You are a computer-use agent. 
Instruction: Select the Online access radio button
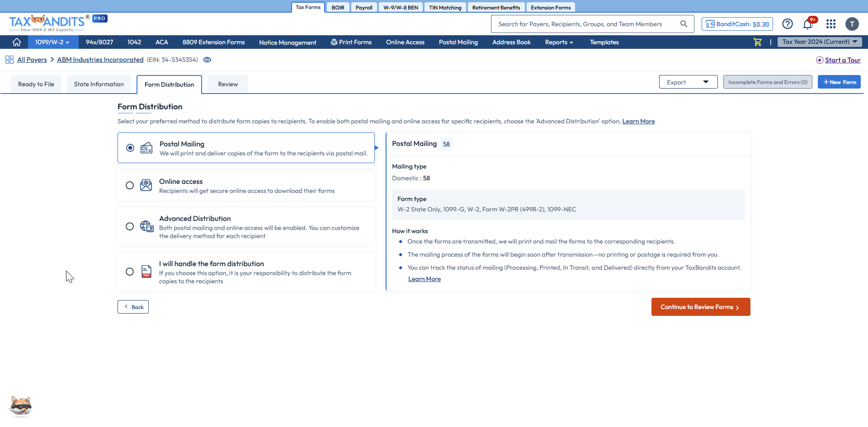(x=130, y=185)
